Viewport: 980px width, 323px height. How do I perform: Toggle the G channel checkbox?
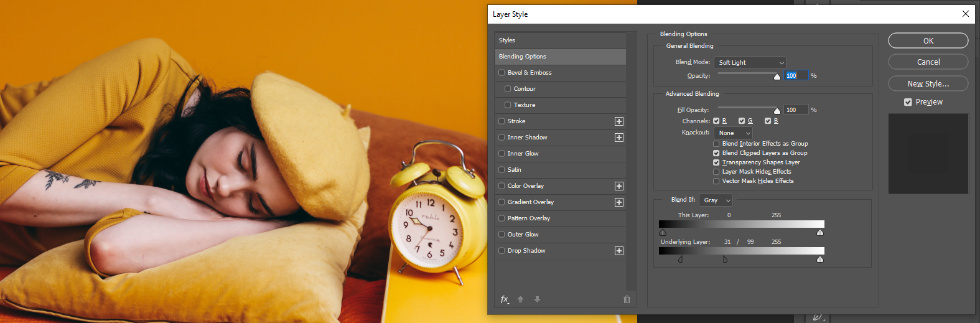pyautogui.click(x=742, y=121)
